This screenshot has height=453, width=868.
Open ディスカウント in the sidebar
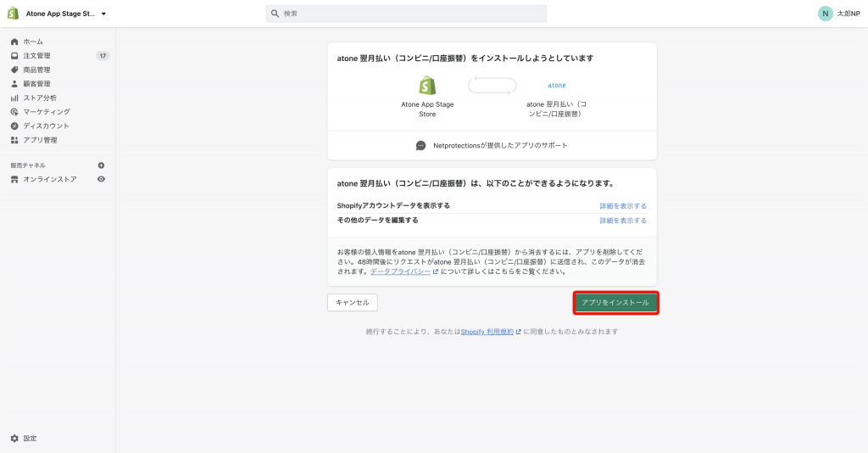[x=47, y=126]
